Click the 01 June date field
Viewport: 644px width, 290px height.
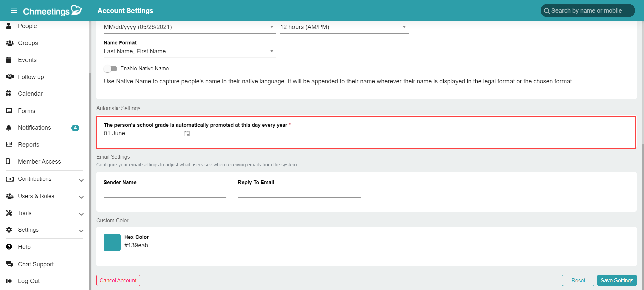pyautogui.click(x=147, y=133)
